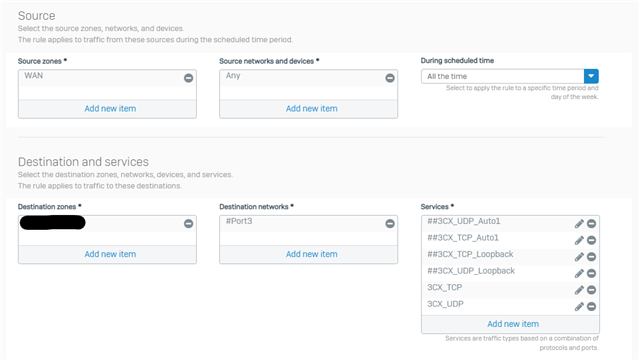This screenshot has height=361, width=640.
Task: Remove the redacted destination zone entry
Action: (x=188, y=223)
